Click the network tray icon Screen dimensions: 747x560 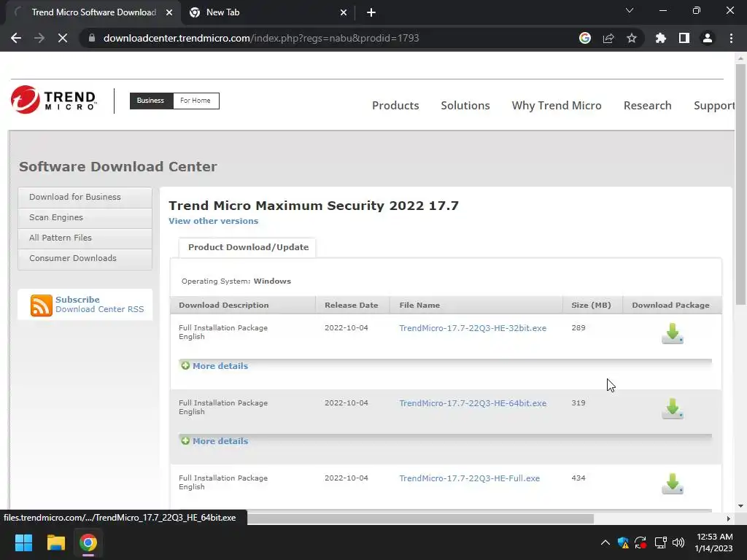pyautogui.click(x=660, y=542)
